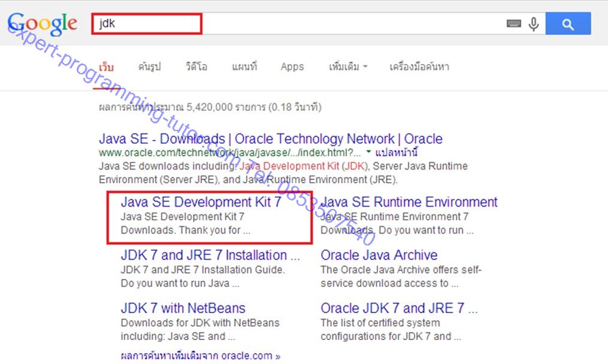
Task: Expand the green arrow beside oracle.com URL
Action: [x=368, y=151]
